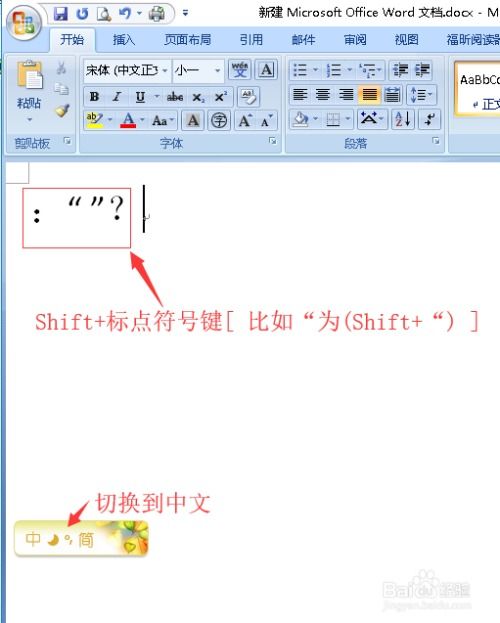The image size is (500, 623).
Task: Click the Office button orb
Action: (x=23, y=21)
